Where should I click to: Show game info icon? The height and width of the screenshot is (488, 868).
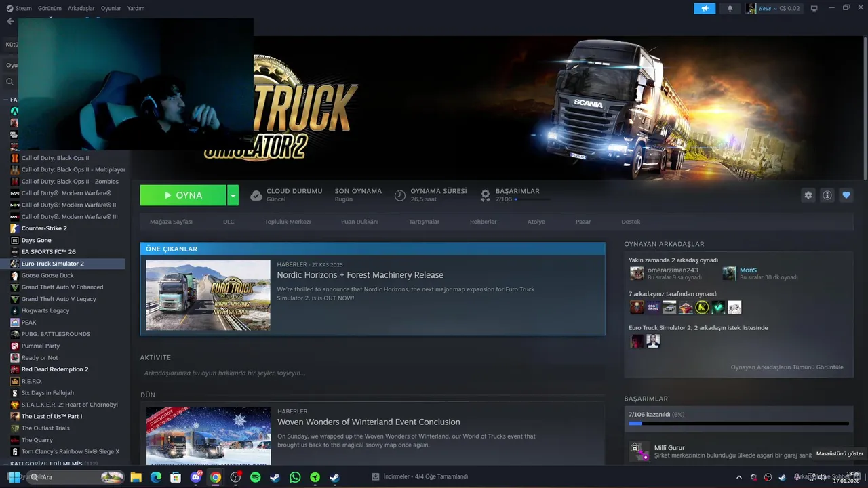pyautogui.click(x=827, y=195)
